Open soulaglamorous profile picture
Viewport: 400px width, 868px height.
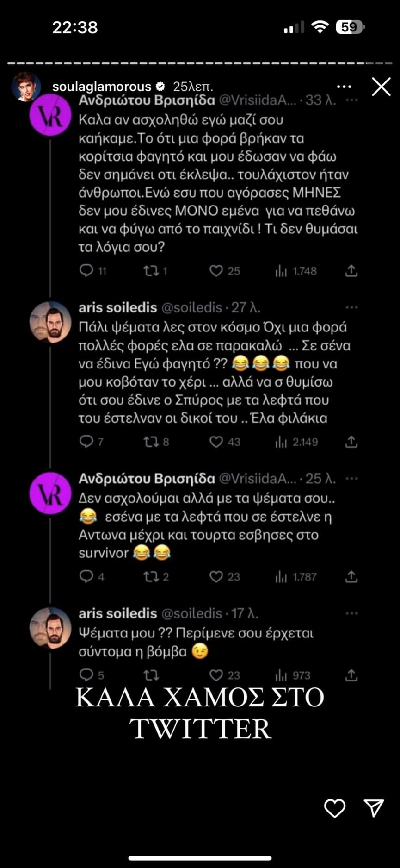(x=26, y=87)
